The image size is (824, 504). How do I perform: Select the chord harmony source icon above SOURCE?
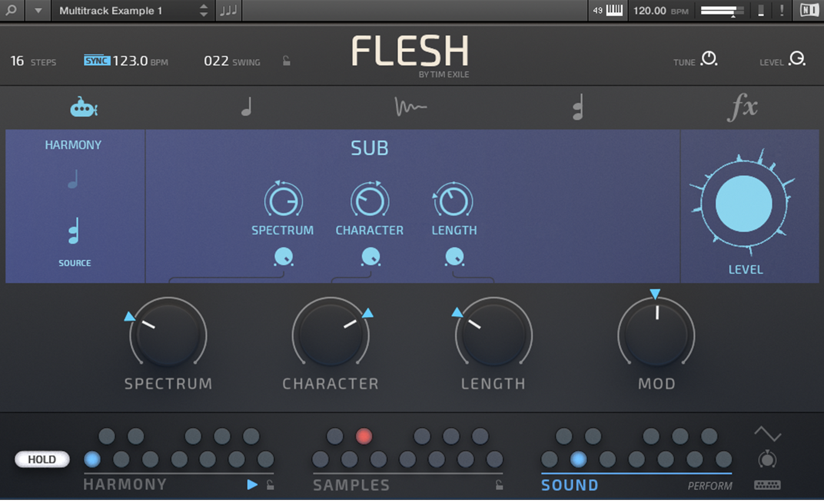coord(74,231)
